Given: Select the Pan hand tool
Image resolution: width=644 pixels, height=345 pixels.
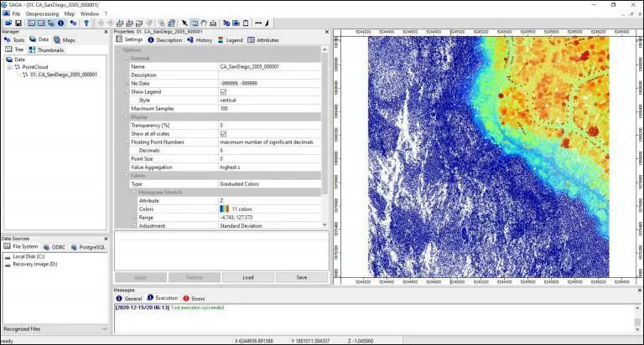Looking at the screenshot, I should [204, 23].
